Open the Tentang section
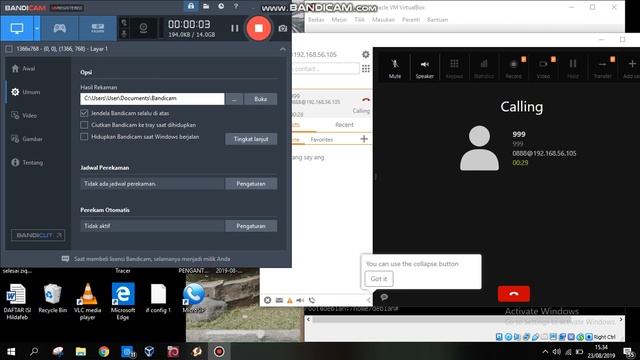 (27, 162)
